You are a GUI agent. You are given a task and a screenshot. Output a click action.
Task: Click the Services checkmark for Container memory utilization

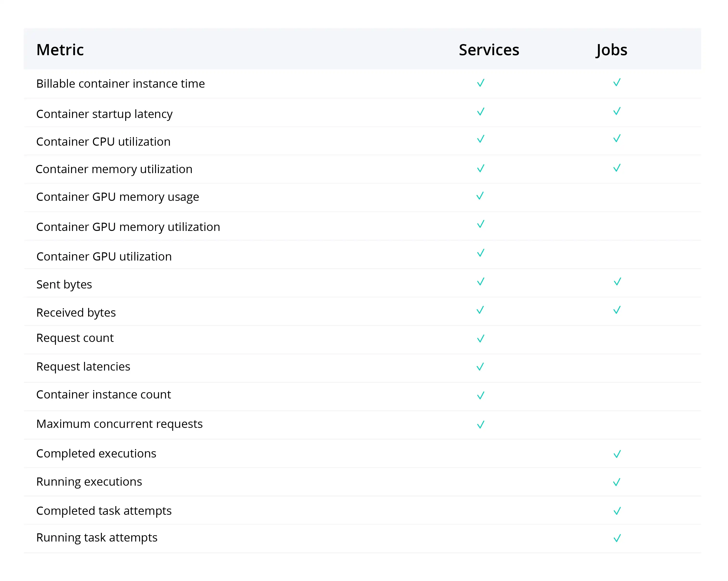point(481,168)
